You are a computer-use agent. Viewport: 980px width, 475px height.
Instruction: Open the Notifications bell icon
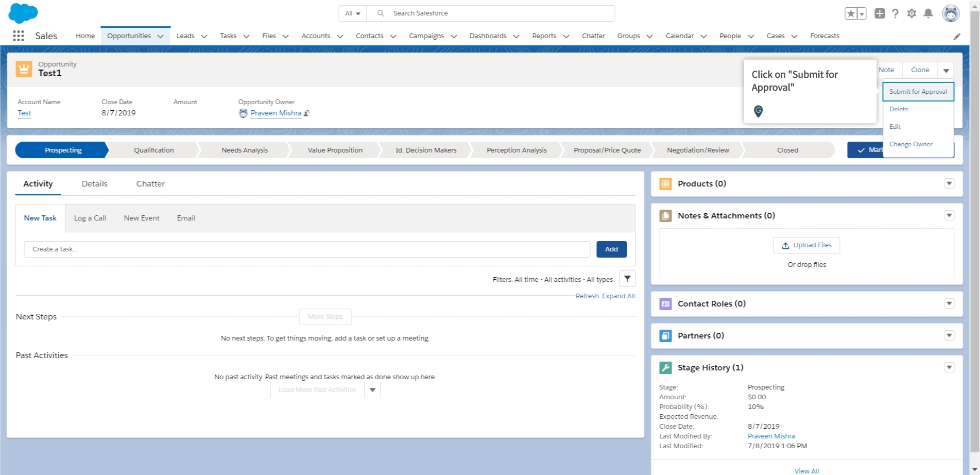tap(928, 13)
